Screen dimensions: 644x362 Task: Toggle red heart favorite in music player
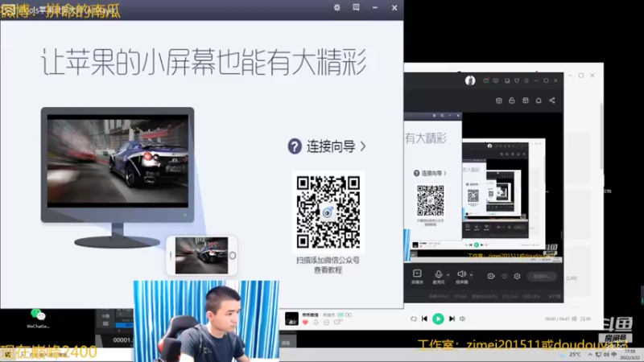(x=305, y=323)
